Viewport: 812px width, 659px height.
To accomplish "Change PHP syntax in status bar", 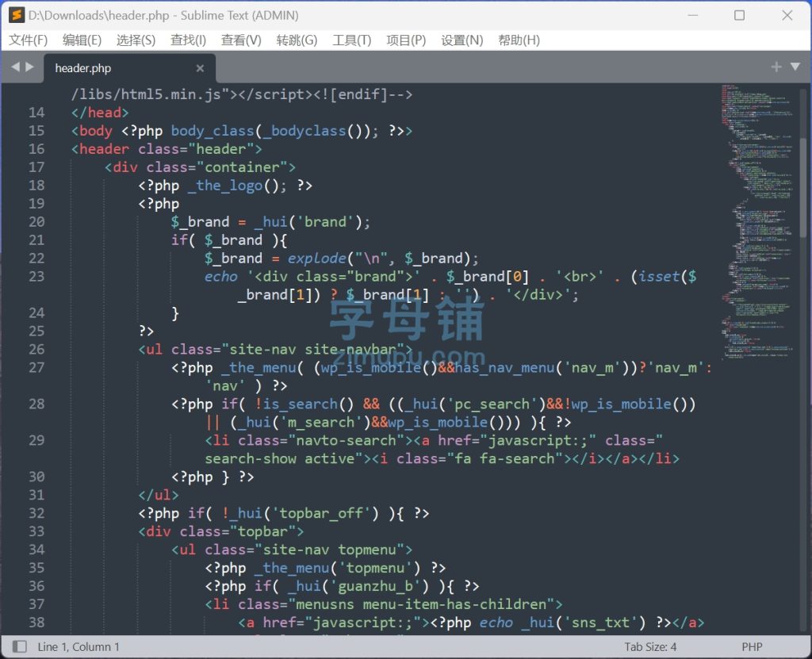I will click(752, 646).
